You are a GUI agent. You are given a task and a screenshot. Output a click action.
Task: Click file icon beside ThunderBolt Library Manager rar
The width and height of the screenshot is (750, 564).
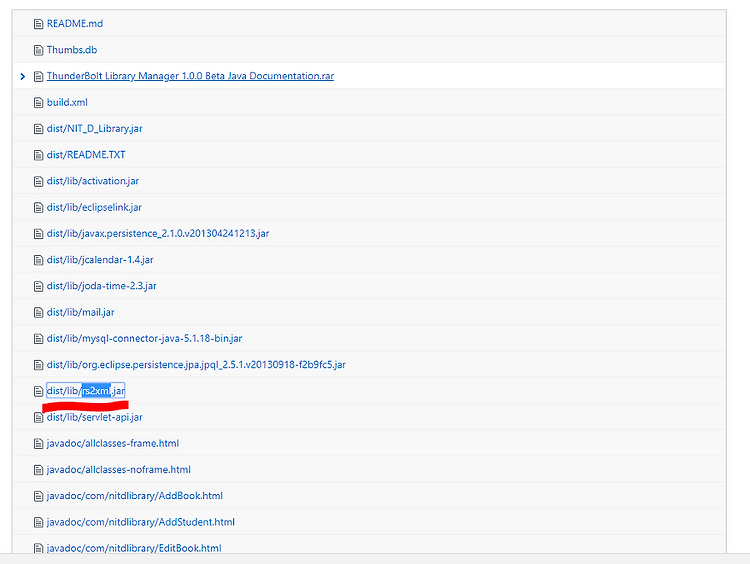38,77
